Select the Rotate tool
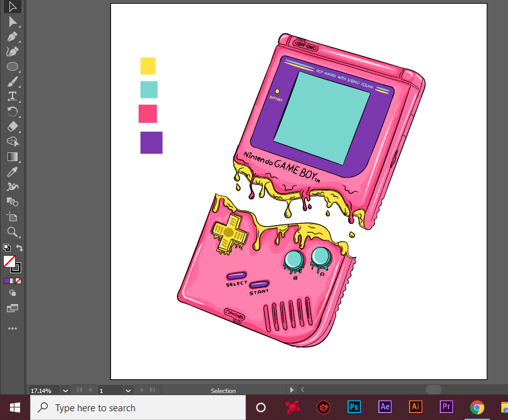 coord(13,112)
